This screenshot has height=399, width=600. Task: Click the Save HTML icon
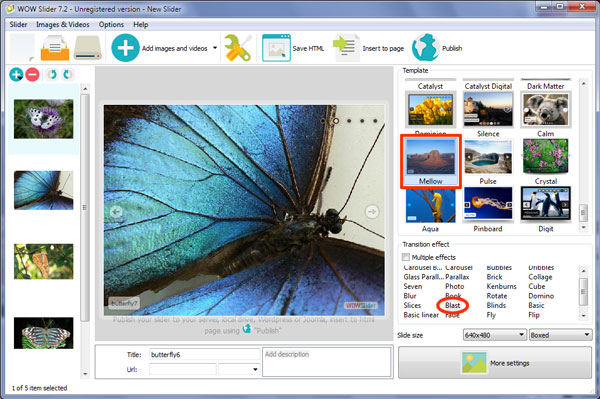(x=276, y=48)
